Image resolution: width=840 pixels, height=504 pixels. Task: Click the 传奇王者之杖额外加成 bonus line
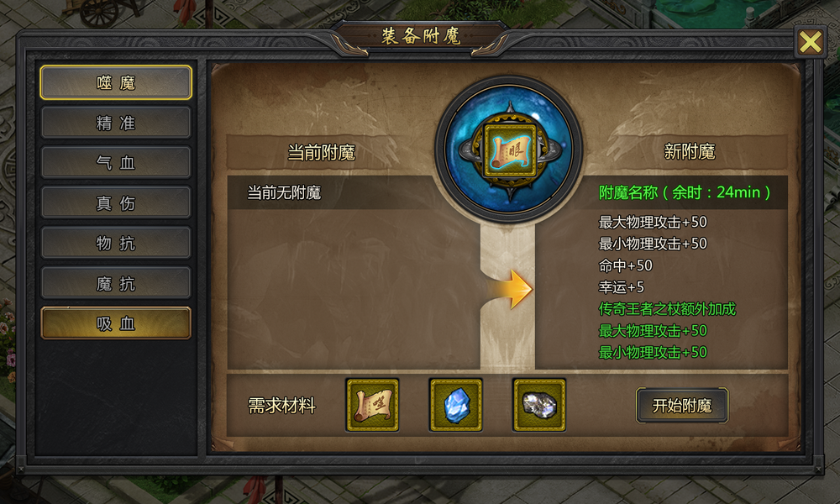pos(667,309)
